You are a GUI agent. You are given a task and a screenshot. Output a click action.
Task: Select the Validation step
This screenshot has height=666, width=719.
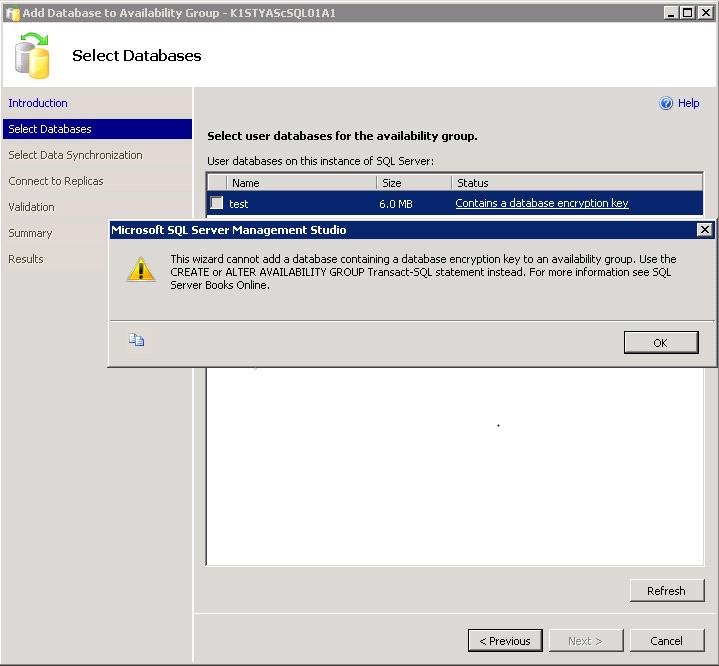tap(31, 207)
